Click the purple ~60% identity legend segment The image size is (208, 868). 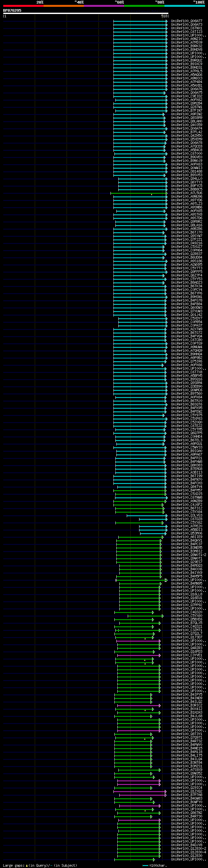coord(104,6)
